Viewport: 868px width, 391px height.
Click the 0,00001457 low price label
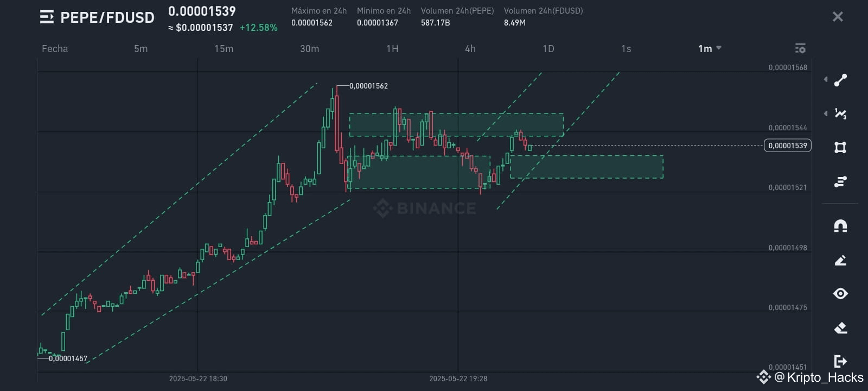[68, 358]
